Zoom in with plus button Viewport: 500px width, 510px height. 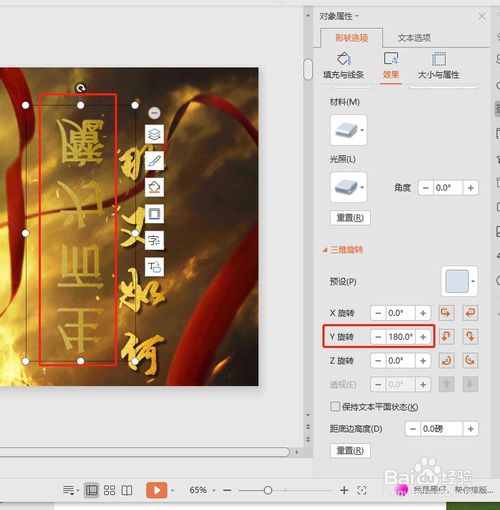coord(344,490)
